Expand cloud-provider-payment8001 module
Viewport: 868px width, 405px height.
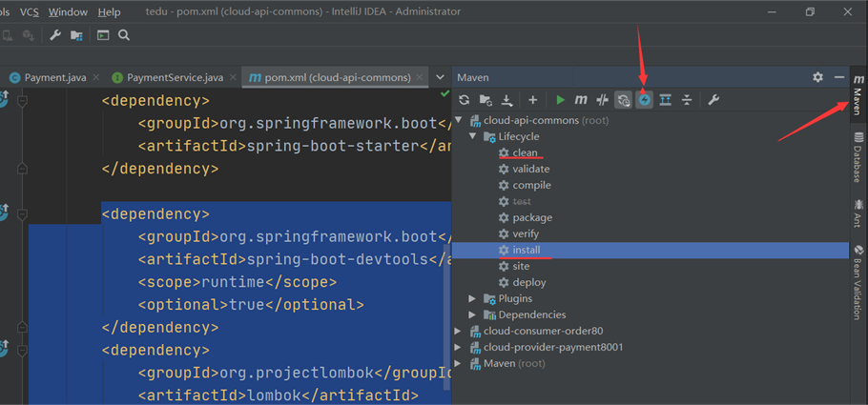point(459,348)
